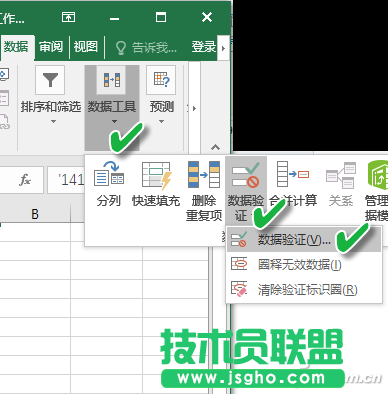Click the 告诉我 search box
The width and height of the screenshot is (388, 394).
pos(146,48)
